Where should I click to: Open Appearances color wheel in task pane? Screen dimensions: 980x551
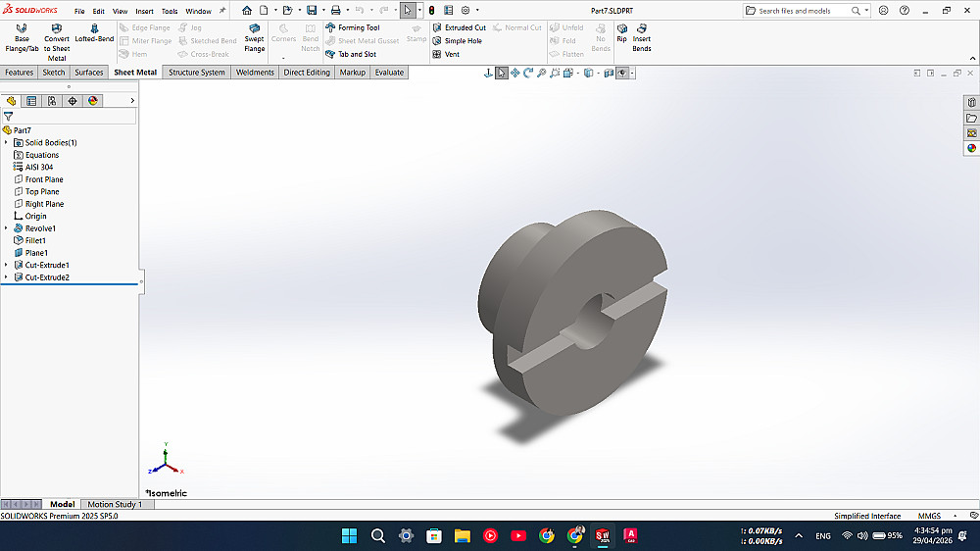pyautogui.click(x=971, y=148)
